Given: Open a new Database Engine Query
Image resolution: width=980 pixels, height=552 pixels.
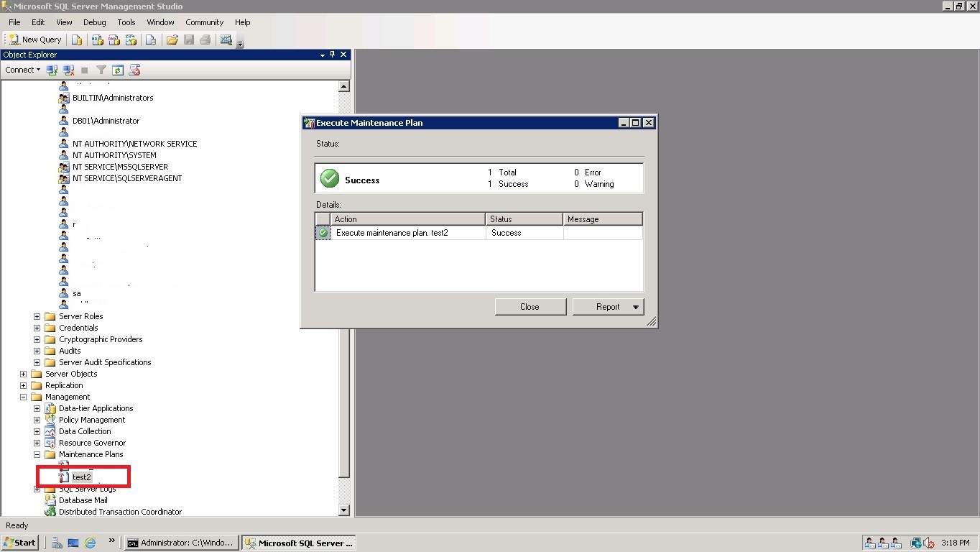Looking at the screenshot, I should pos(77,40).
